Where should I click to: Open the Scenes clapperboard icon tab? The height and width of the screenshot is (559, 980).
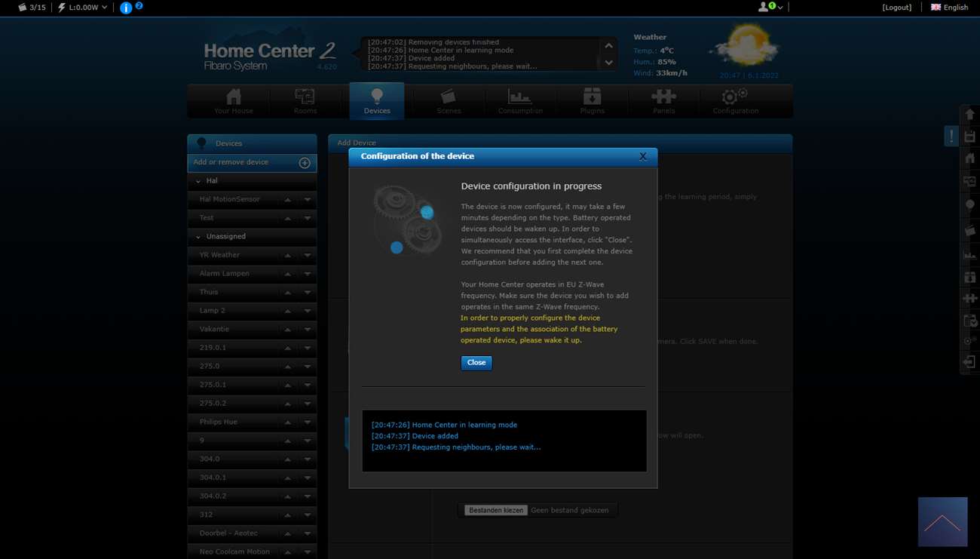pyautogui.click(x=449, y=101)
